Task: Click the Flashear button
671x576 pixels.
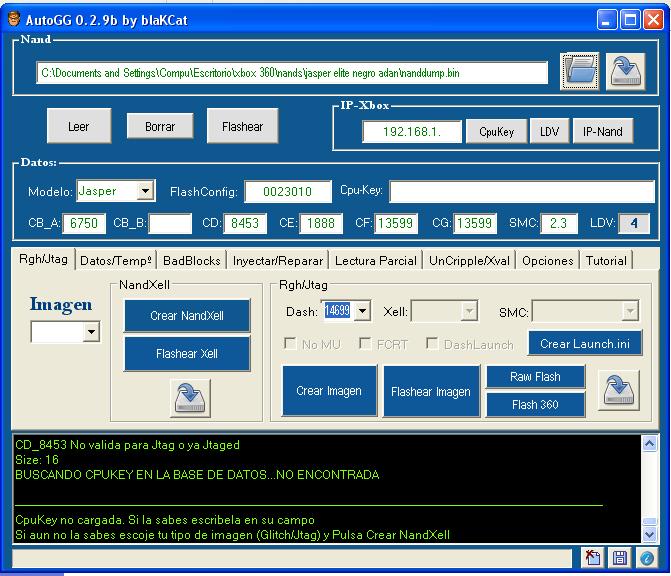Action: click(242, 126)
